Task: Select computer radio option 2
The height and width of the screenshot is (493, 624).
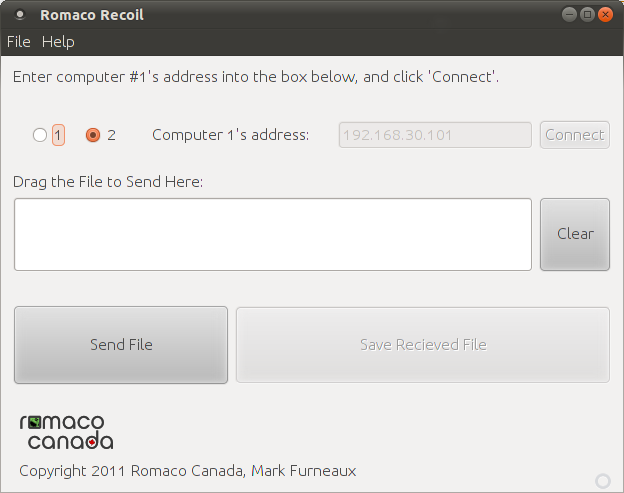Action: (x=93, y=135)
